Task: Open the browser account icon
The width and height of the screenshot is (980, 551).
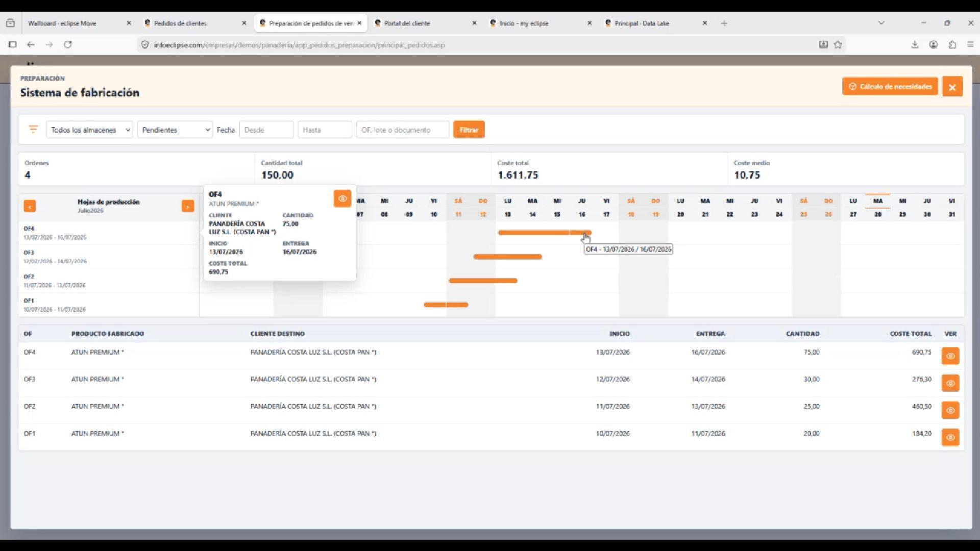Action: tap(934, 45)
